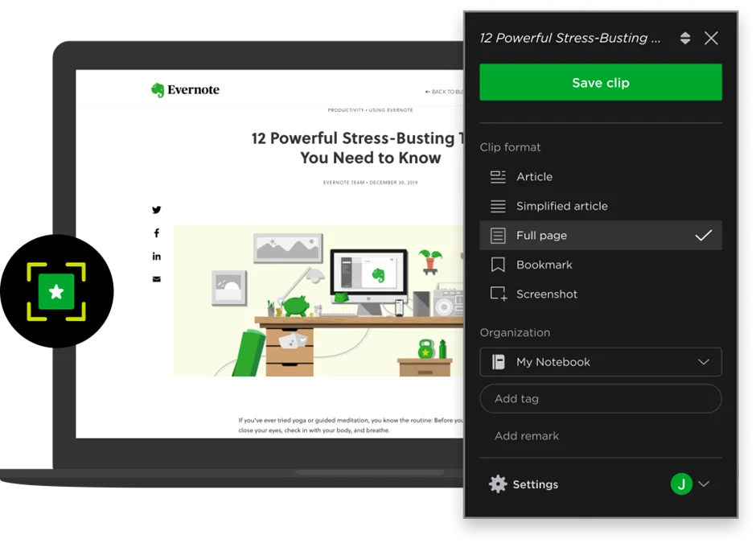756x543 pixels.
Task: Click the checkmark on Full page row
Action: 703,236
